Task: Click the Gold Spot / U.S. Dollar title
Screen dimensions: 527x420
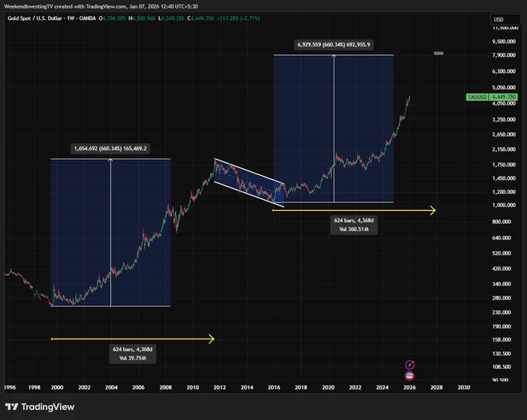Action: [x=36, y=19]
